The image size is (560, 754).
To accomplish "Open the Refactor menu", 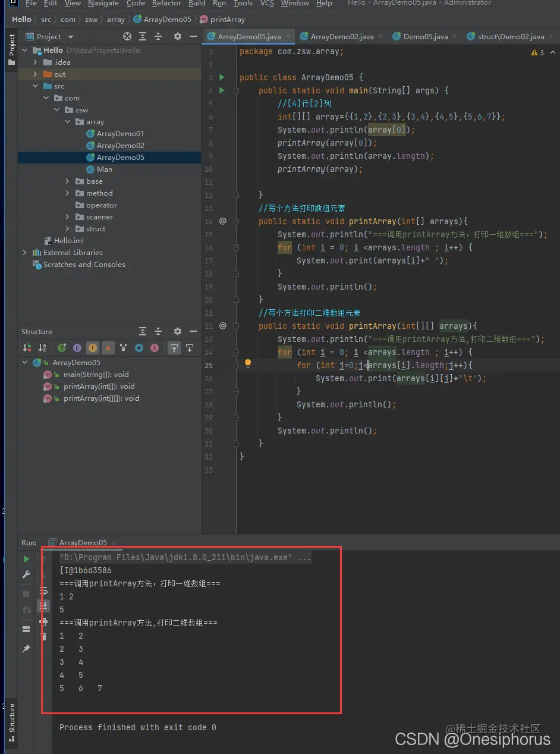I will [x=166, y=4].
